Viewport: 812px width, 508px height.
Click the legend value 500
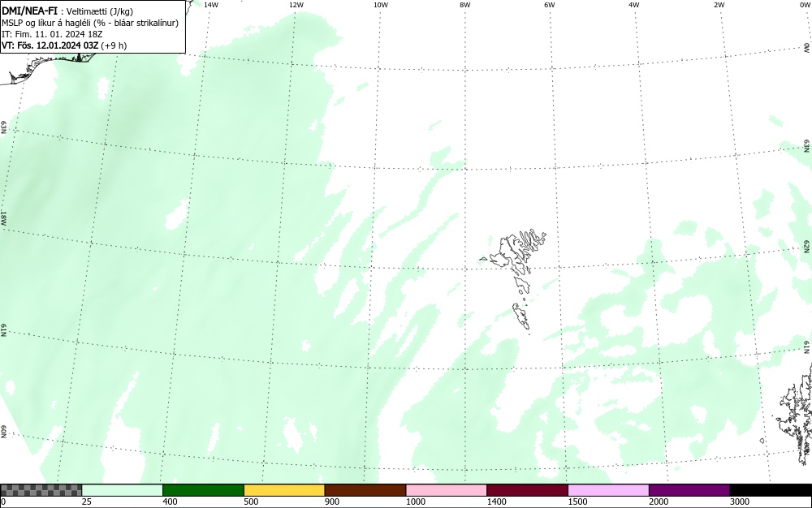pyautogui.click(x=251, y=502)
